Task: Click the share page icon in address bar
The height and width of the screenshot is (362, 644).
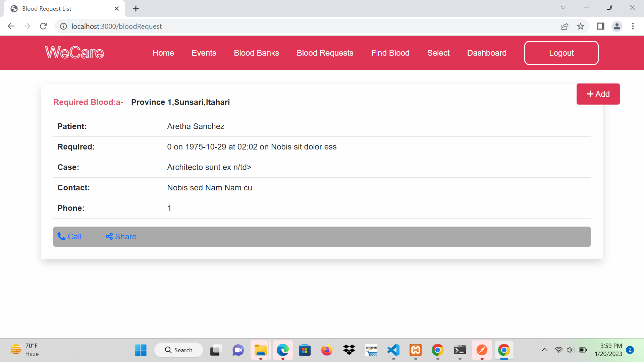Action: [565, 26]
